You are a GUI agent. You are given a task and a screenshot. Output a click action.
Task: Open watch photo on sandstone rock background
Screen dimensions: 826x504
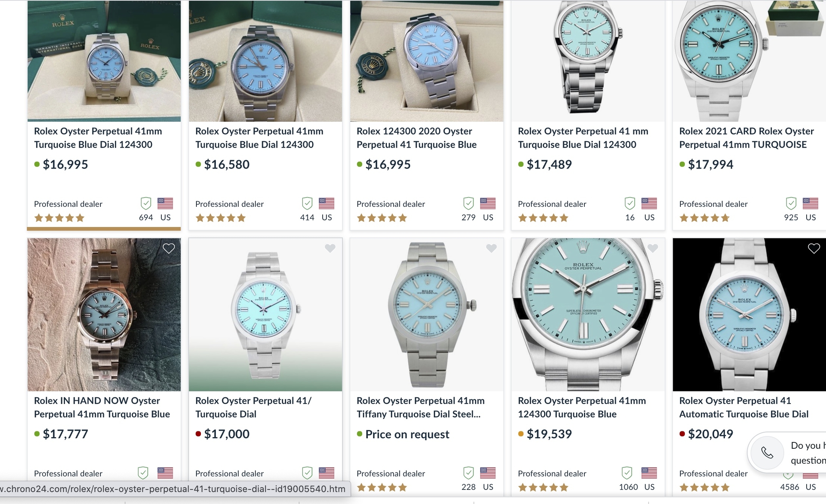click(104, 314)
